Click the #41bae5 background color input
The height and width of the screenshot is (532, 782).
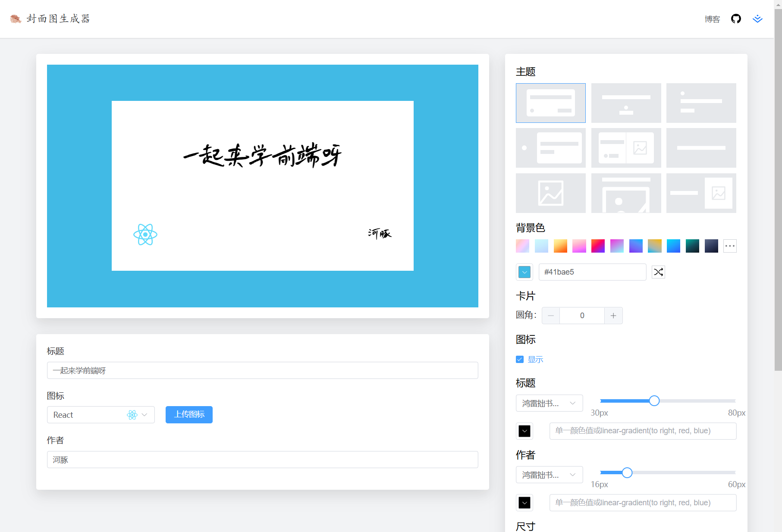592,272
